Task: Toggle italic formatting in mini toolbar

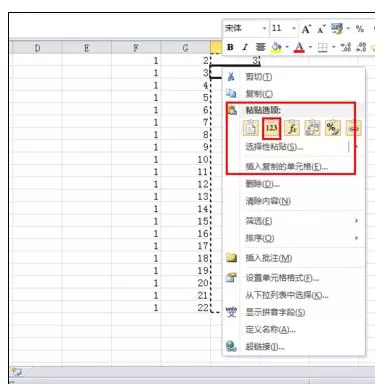Action: pos(245,47)
